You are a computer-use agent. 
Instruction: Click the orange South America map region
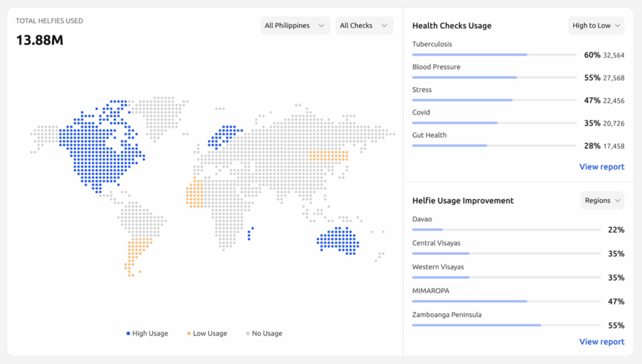pyautogui.click(x=138, y=251)
